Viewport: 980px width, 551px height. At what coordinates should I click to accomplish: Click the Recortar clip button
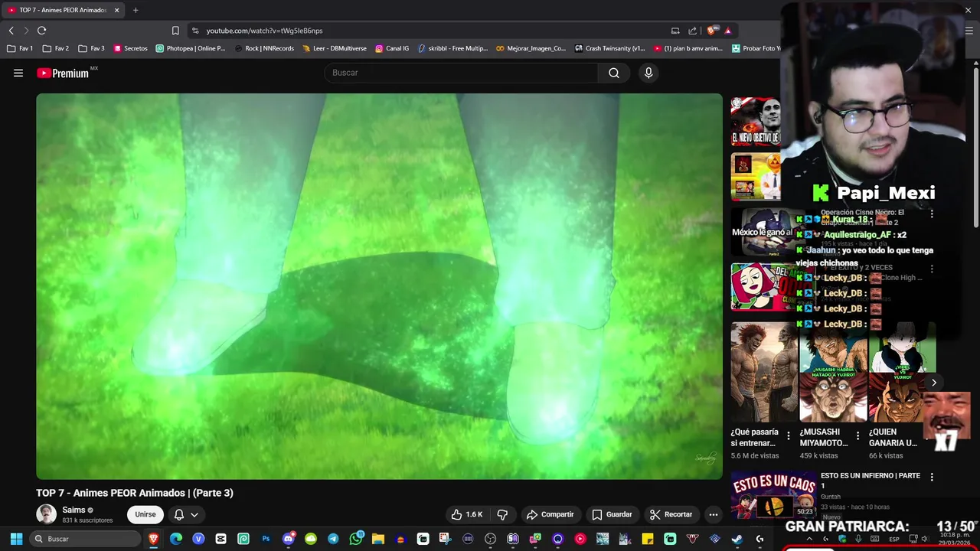(671, 514)
